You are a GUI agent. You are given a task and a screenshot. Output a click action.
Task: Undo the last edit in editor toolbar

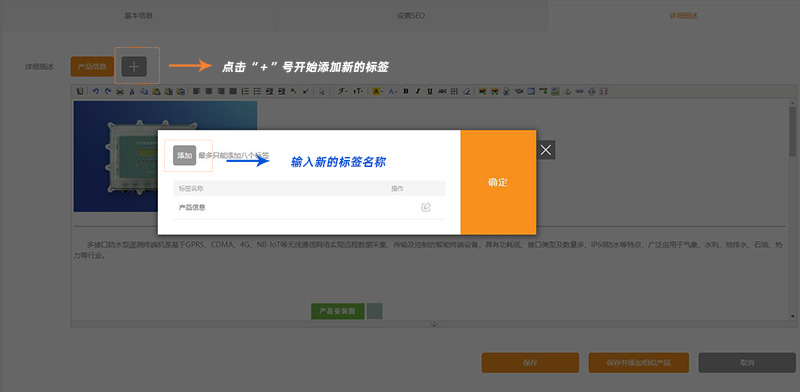[x=95, y=91]
